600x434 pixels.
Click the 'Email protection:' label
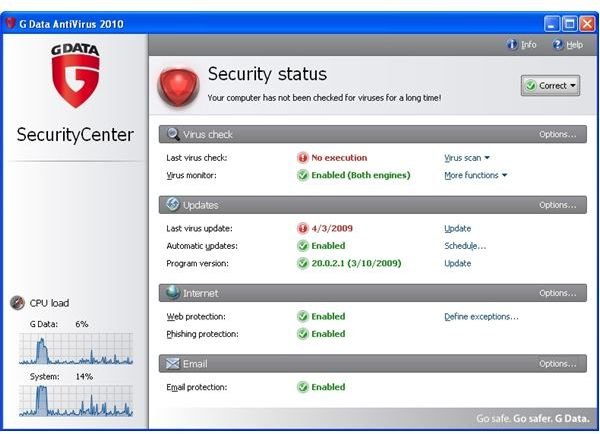click(197, 387)
